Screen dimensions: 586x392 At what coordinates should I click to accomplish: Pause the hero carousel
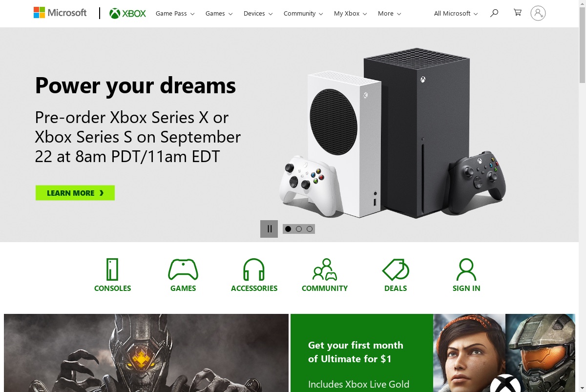pyautogui.click(x=269, y=229)
